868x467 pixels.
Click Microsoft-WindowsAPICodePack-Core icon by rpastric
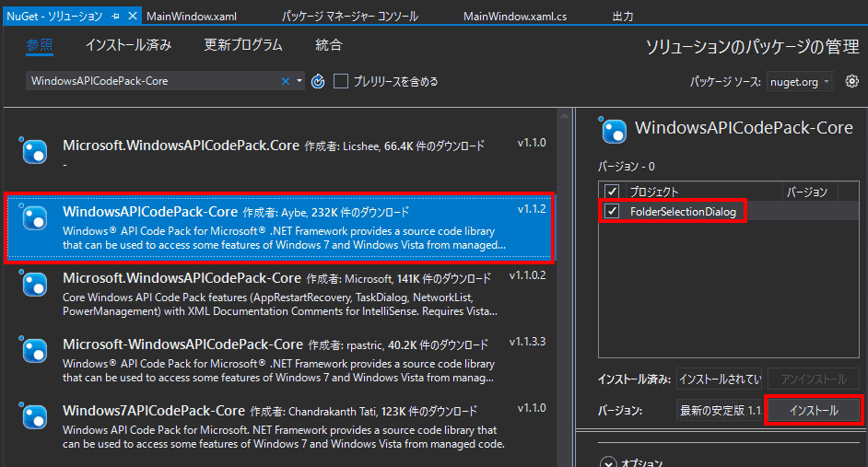pos(34,350)
